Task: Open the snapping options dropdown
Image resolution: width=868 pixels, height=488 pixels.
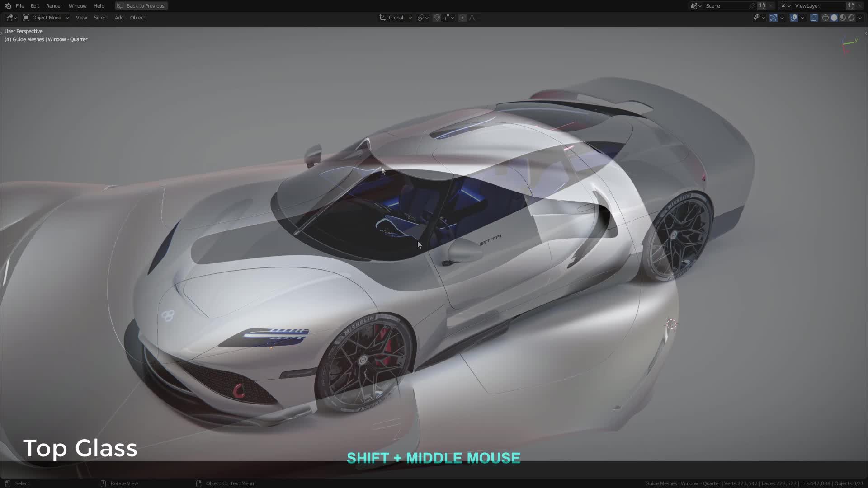Action: pos(448,18)
